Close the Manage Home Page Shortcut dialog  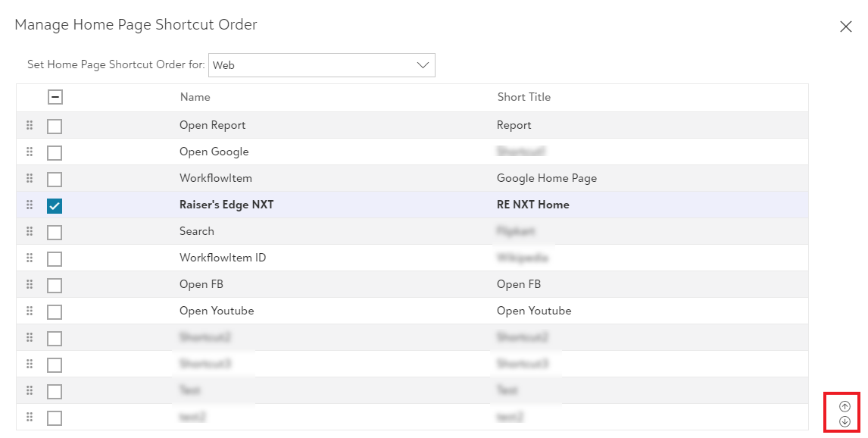click(x=846, y=27)
